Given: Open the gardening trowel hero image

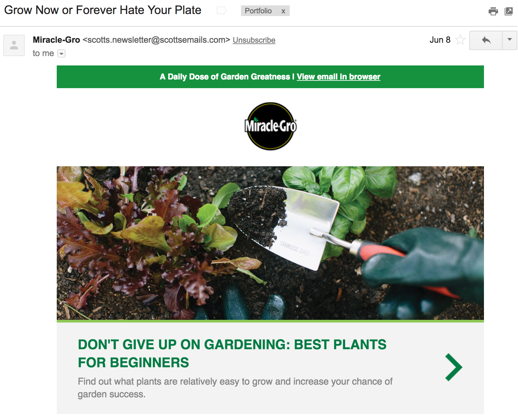Looking at the screenshot, I should coord(270,243).
